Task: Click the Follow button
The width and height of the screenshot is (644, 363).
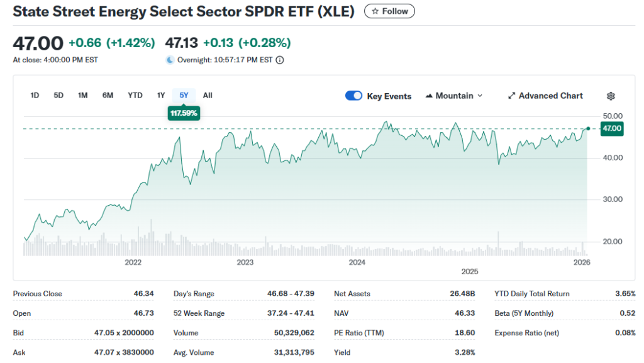Action: [389, 11]
